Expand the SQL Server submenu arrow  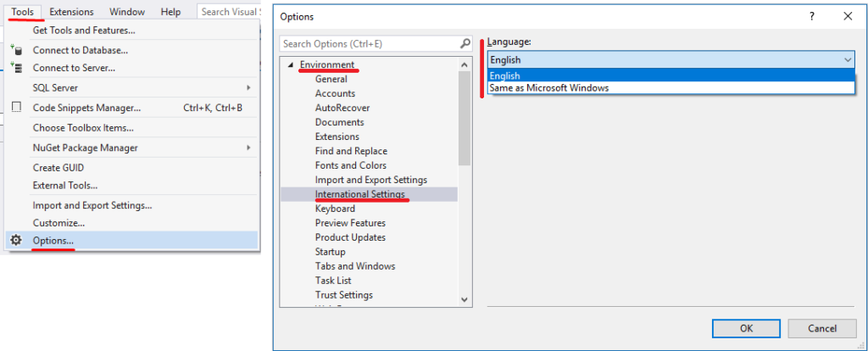[x=248, y=88]
